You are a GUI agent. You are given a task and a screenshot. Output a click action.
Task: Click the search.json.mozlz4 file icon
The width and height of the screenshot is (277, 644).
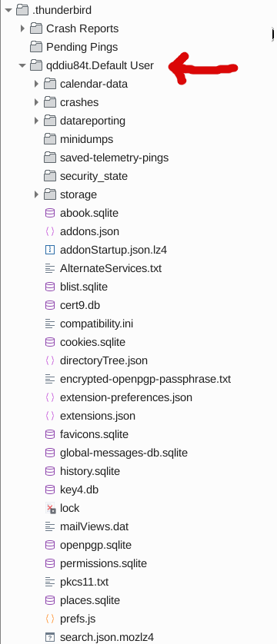point(50,637)
